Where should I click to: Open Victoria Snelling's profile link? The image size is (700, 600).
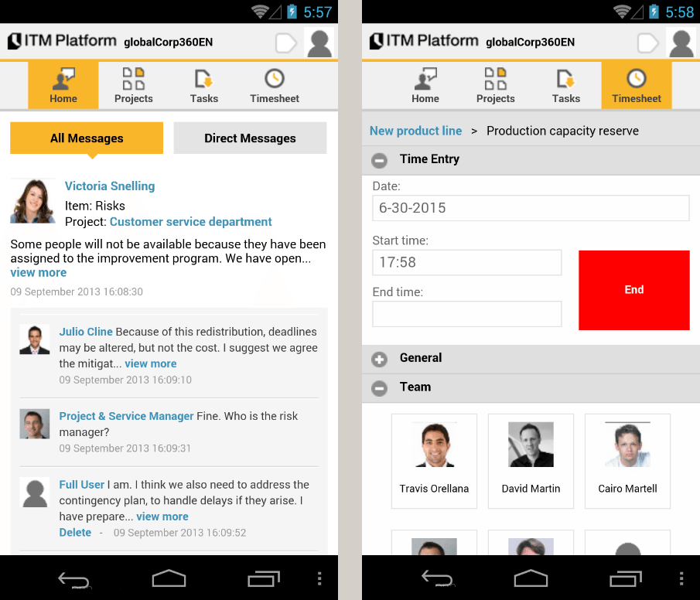pos(110,186)
